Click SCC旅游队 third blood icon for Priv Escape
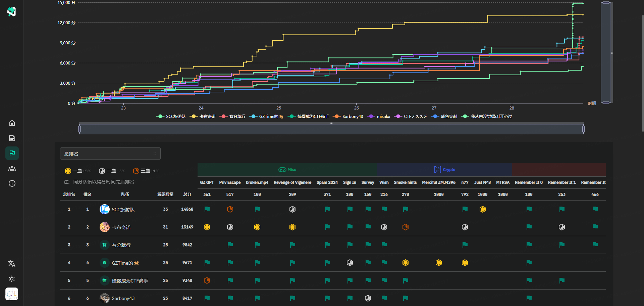This screenshot has height=306, width=644. (x=230, y=209)
